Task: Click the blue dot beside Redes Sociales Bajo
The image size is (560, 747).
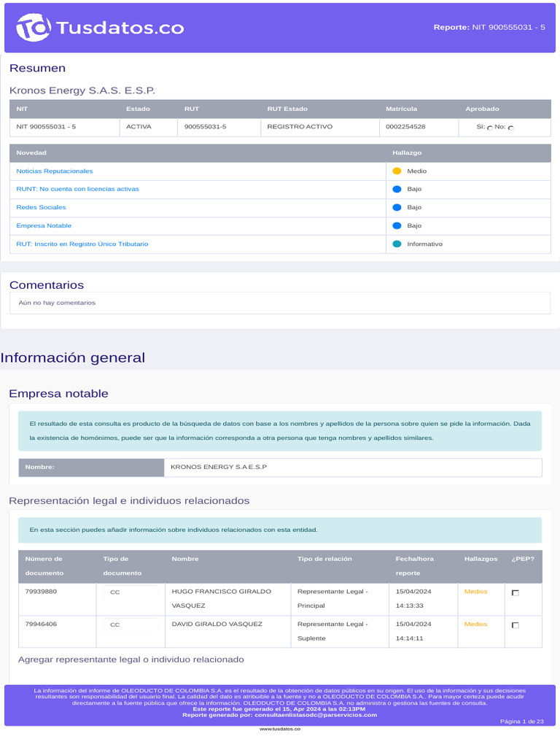Action: pyautogui.click(x=397, y=207)
